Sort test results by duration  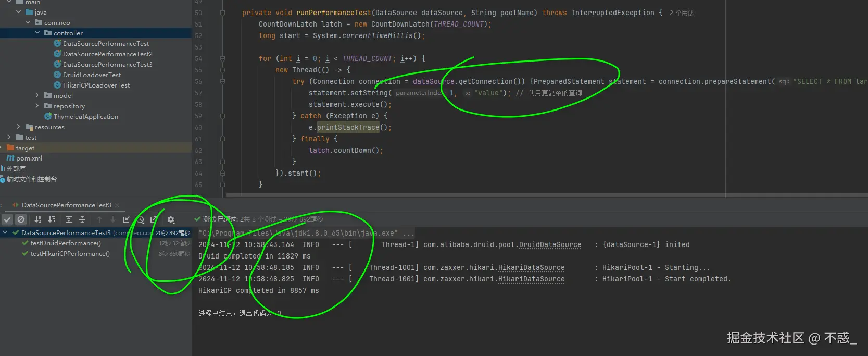(x=52, y=219)
